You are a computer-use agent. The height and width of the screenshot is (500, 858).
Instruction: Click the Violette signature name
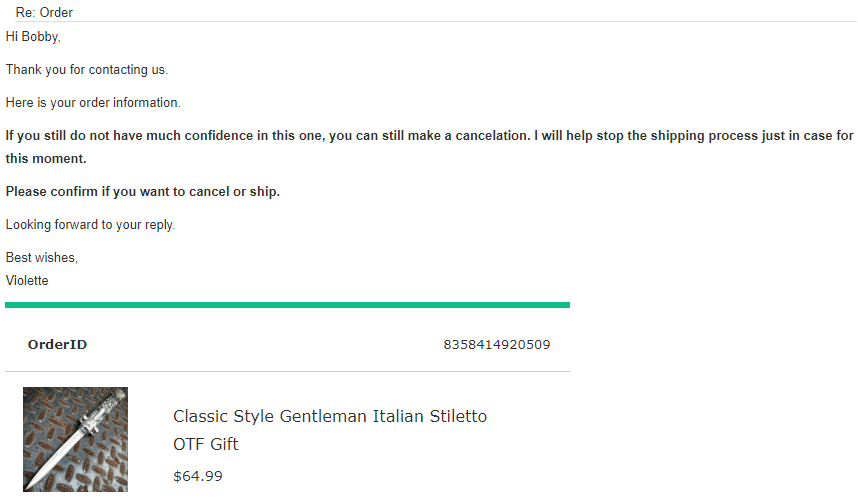point(27,281)
